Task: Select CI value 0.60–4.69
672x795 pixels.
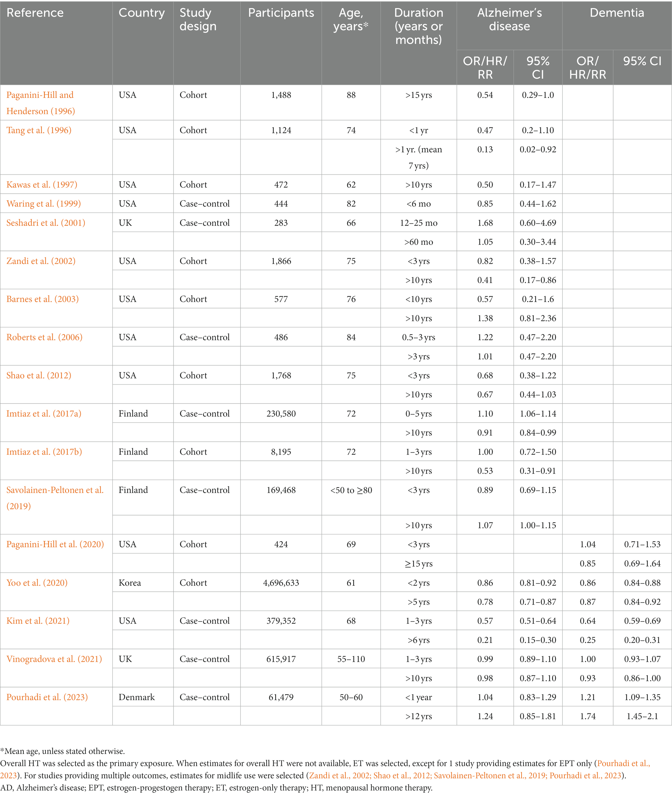Action: [x=538, y=223]
